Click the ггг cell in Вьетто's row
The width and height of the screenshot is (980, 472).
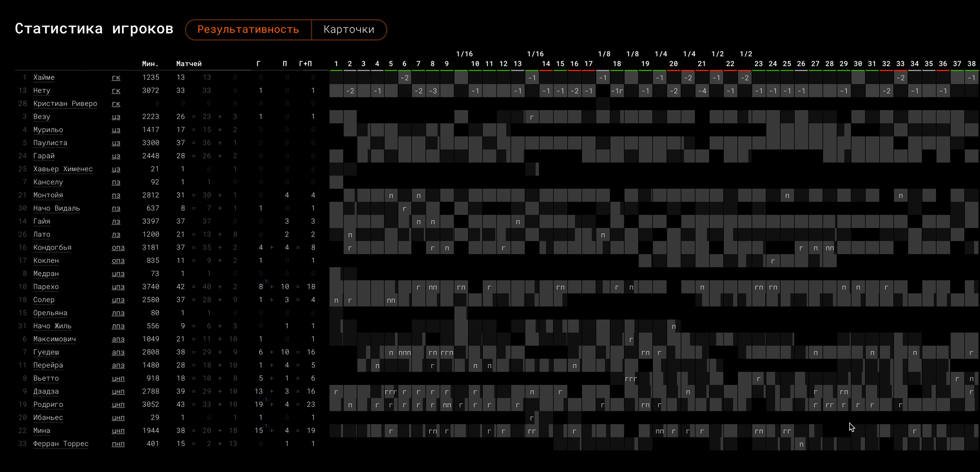[631, 378]
